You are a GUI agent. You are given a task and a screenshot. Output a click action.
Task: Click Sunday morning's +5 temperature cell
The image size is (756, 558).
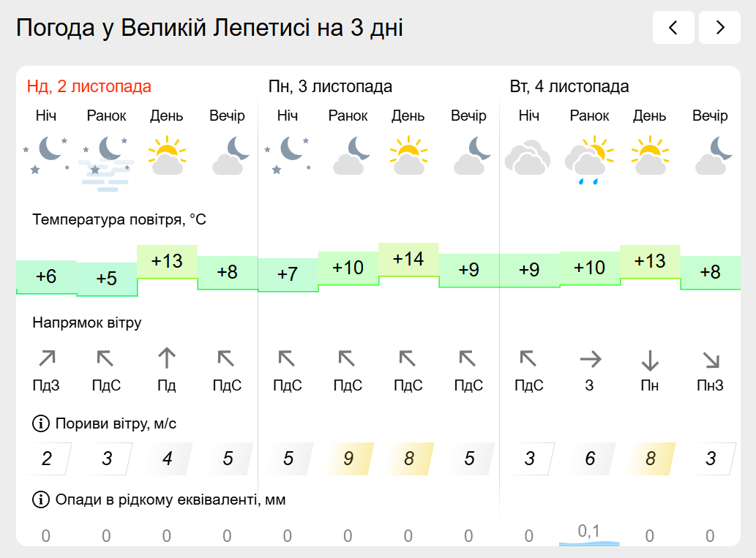(x=107, y=279)
